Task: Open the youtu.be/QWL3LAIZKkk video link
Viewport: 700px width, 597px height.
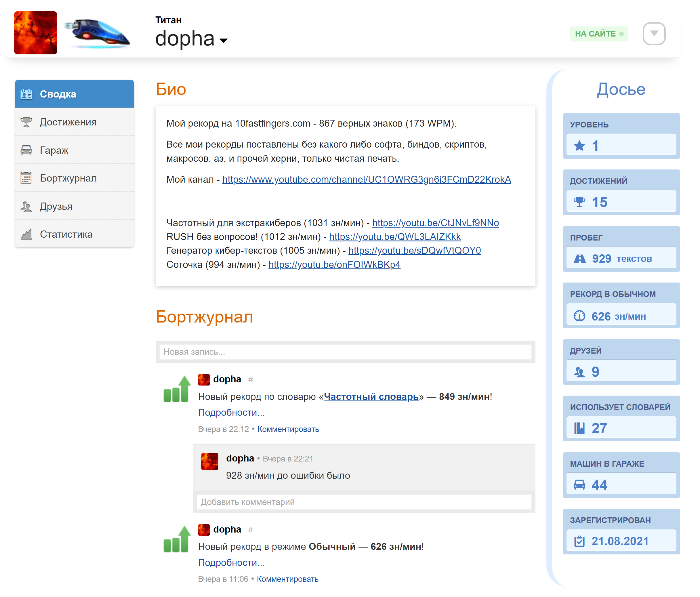Action: (x=395, y=237)
